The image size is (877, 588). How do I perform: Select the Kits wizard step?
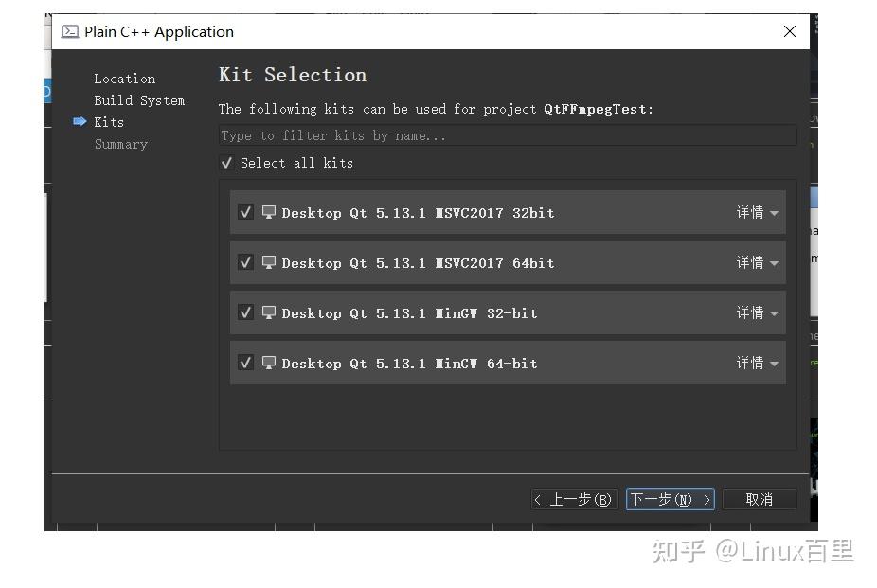(x=109, y=122)
